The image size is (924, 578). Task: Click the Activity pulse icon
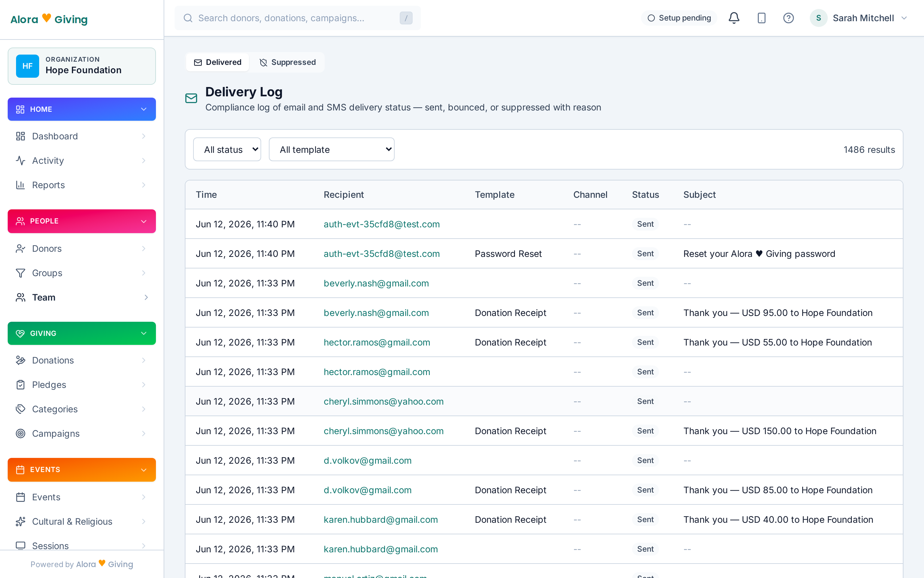pyautogui.click(x=20, y=161)
